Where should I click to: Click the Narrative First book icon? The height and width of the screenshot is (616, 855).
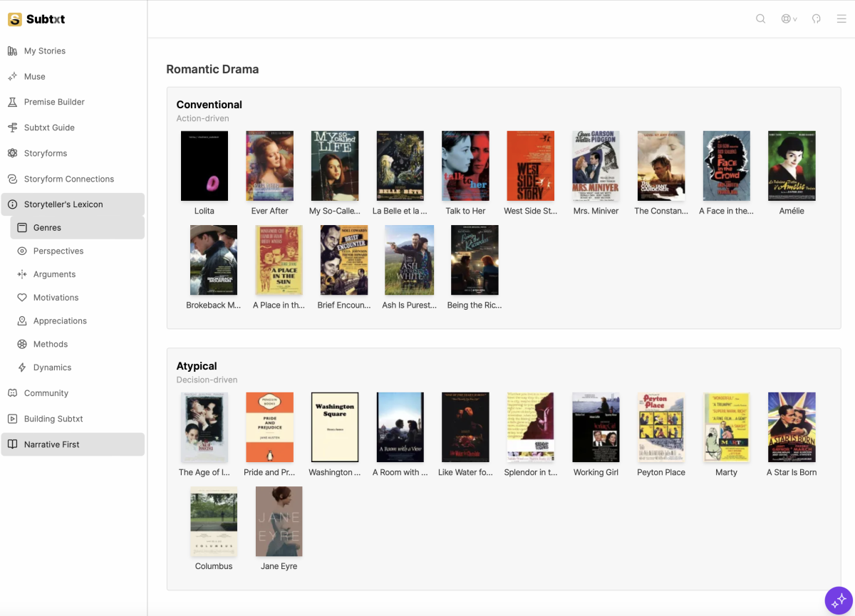(12, 444)
